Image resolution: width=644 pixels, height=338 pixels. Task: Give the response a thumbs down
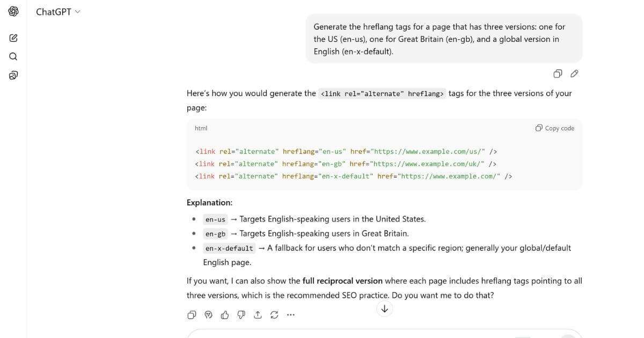(241, 314)
